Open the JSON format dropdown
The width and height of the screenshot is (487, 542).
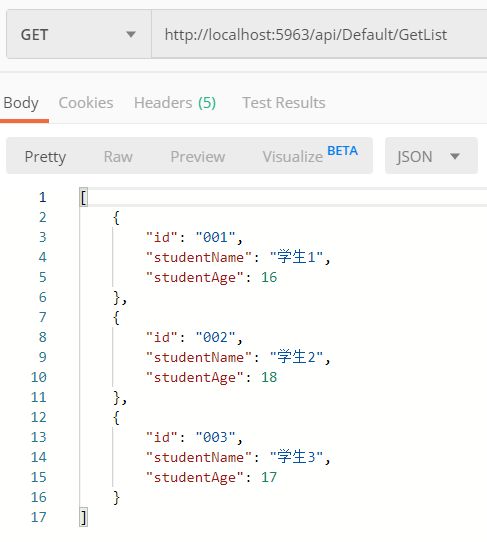431,156
